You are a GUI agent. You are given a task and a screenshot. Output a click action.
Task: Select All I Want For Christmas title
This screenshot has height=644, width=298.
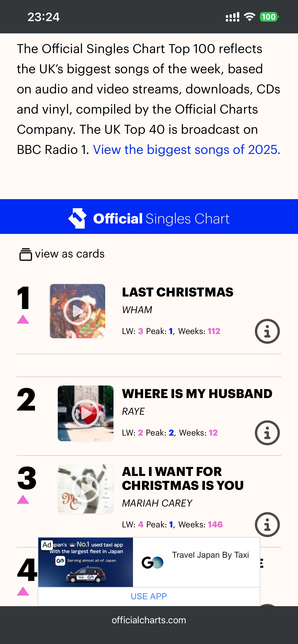tap(183, 478)
